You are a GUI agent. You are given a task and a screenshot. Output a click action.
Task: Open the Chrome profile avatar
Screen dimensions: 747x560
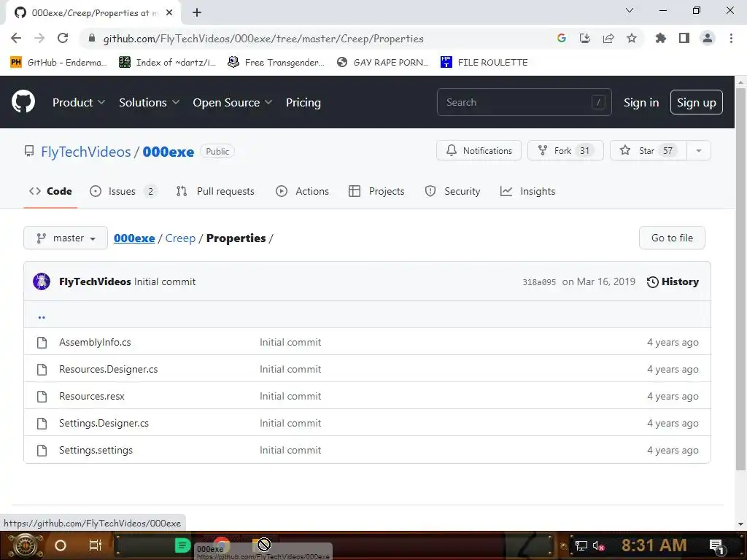coord(708,38)
